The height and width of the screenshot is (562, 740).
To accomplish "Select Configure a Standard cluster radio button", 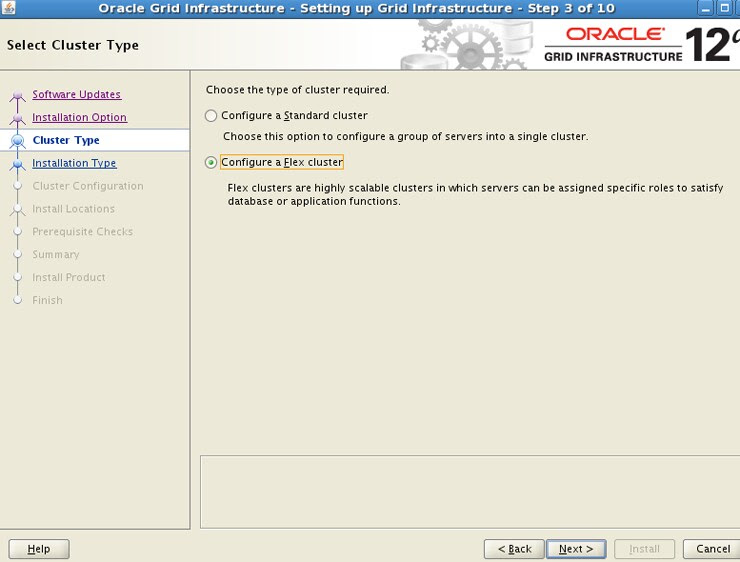I will 211,116.
